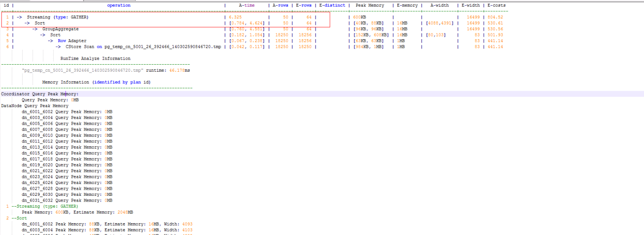
Task: Select "Streaming (type: GATHER)" in plan table row 1
Action: [x=58, y=17]
